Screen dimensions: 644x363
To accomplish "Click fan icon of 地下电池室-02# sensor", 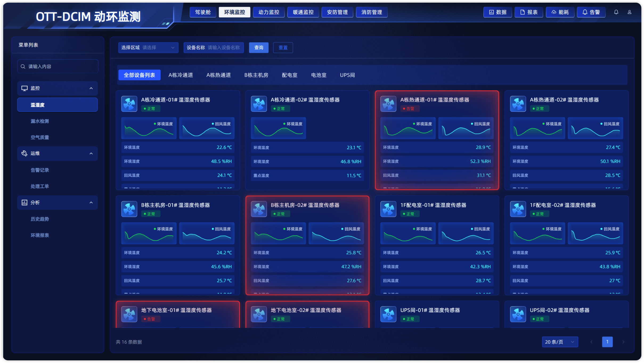I will [x=259, y=314].
